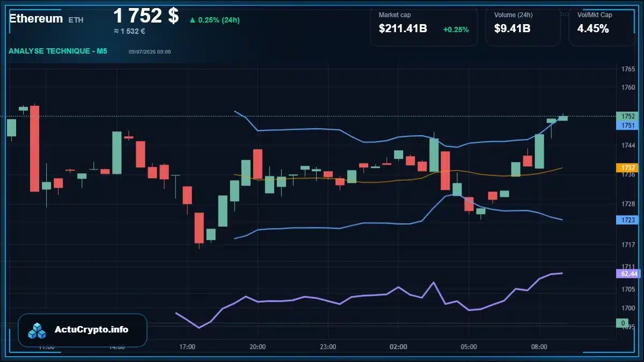The height and width of the screenshot is (362, 644).
Task: Click the "+0.25%" market cap change
Action: click(x=456, y=29)
